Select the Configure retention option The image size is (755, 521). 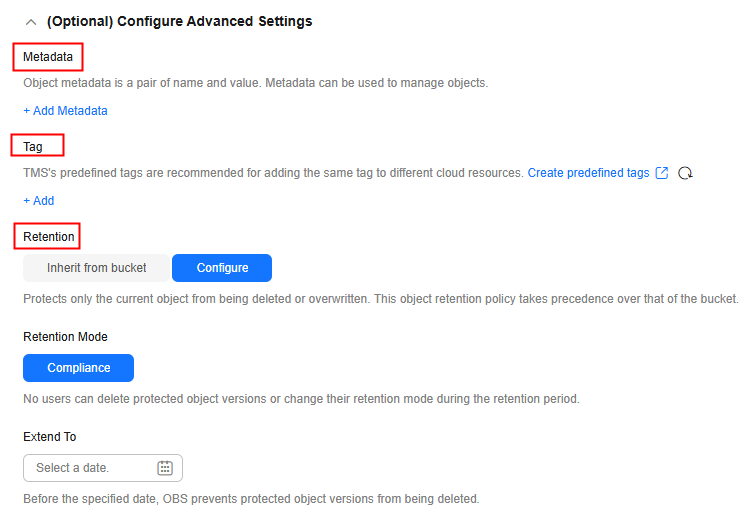coord(222,268)
